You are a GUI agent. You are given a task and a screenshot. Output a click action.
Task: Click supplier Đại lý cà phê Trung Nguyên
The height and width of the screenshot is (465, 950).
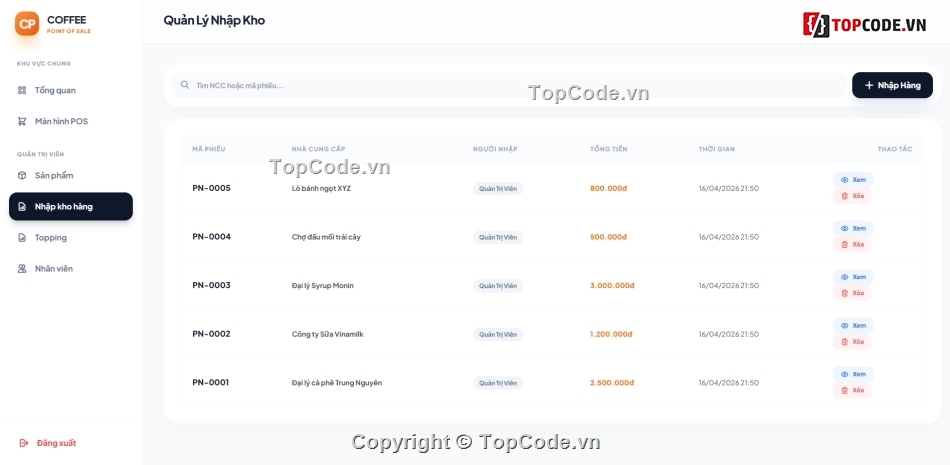[x=337, y=383]
